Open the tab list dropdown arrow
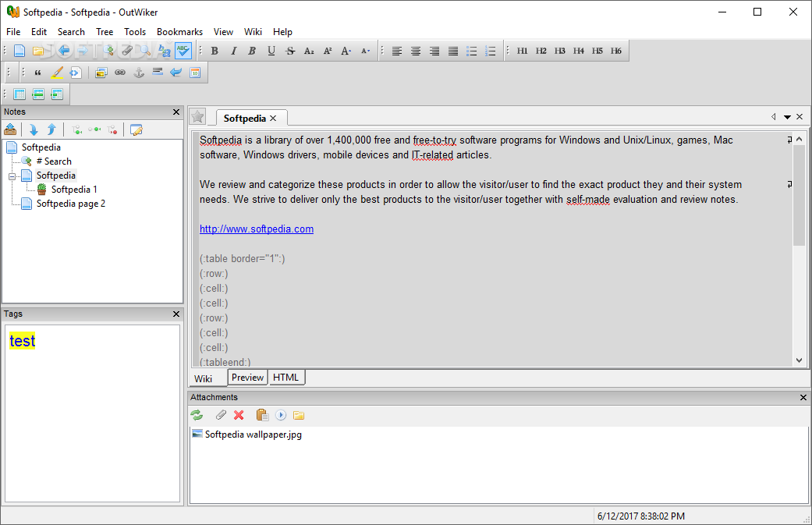812x525 pixels. pyautogui.click(x=787, y=117)
